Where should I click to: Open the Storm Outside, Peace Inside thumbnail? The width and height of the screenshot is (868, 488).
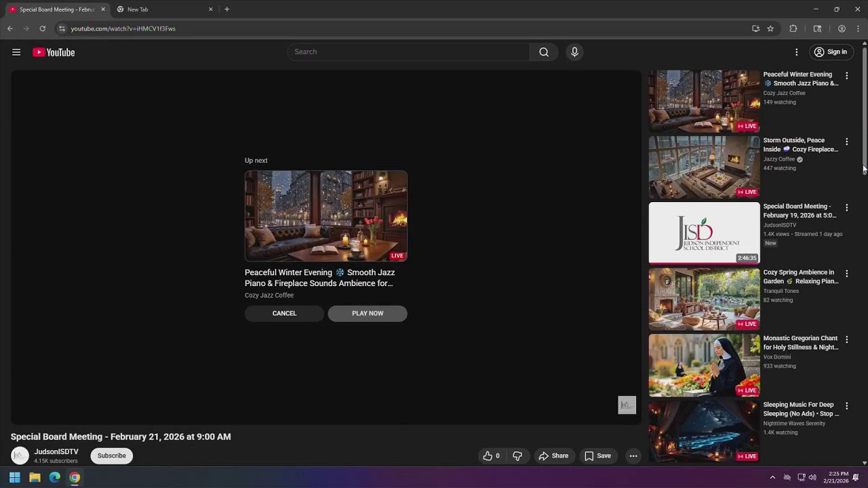[x=705, y=167]
